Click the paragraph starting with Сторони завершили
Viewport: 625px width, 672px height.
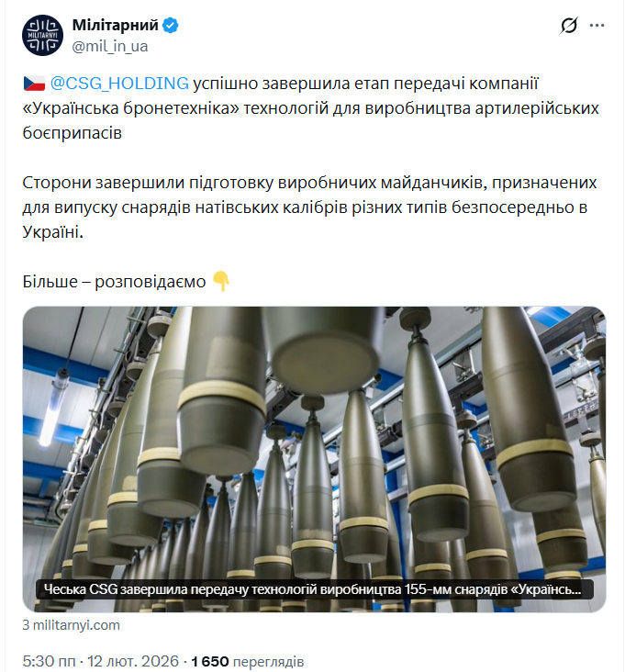(309, 207)
